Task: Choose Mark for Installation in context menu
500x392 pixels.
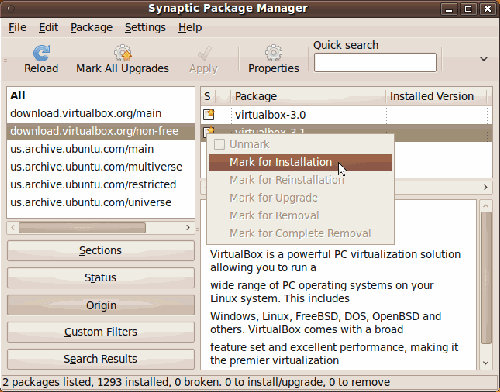Action: 300,162
